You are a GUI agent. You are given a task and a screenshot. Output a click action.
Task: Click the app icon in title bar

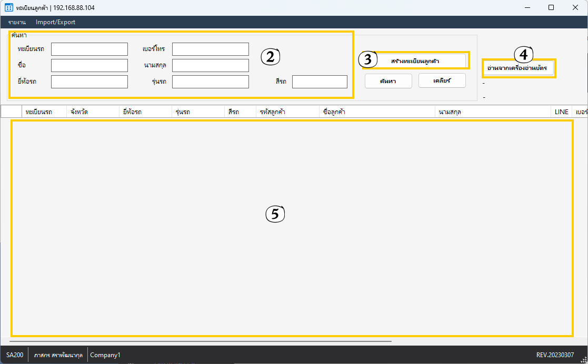(x=9, y=8)
